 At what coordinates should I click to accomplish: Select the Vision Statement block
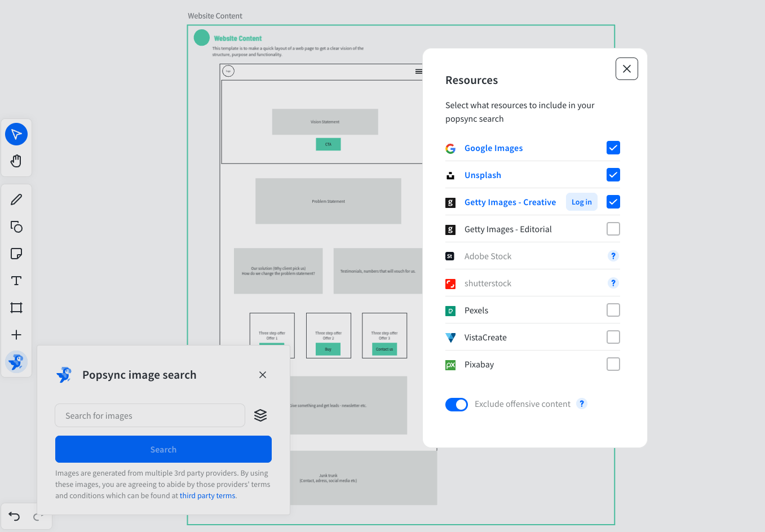tap(325, 122)
